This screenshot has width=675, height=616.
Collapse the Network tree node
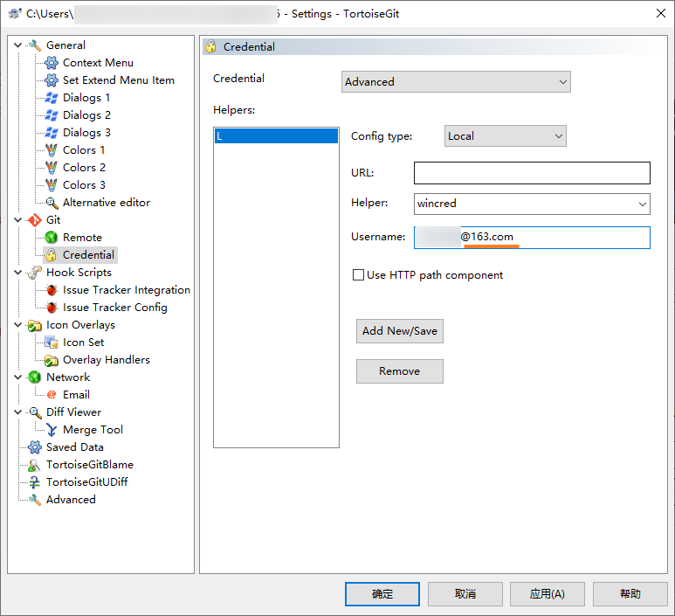pyautogui.click(x=18, y=377)
